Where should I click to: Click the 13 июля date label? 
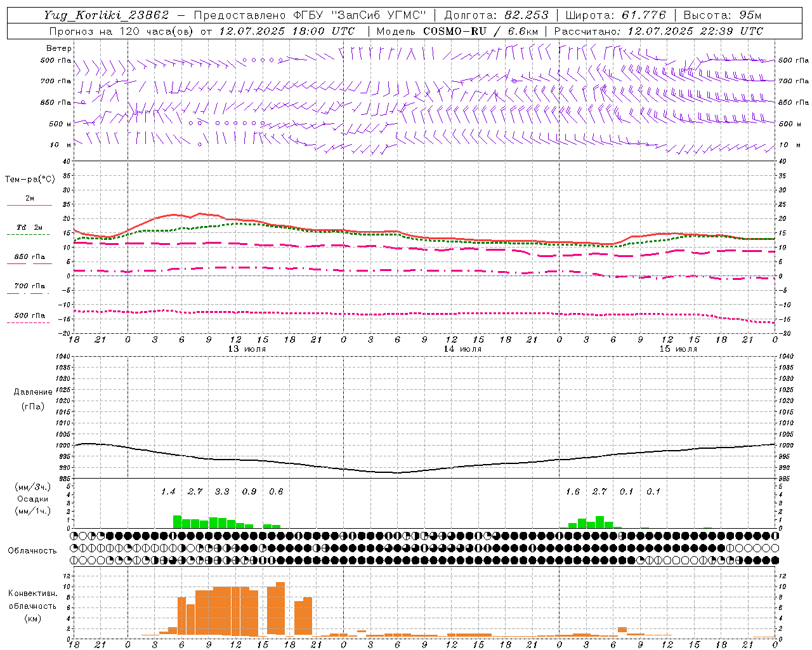click(x=247, y=349)
